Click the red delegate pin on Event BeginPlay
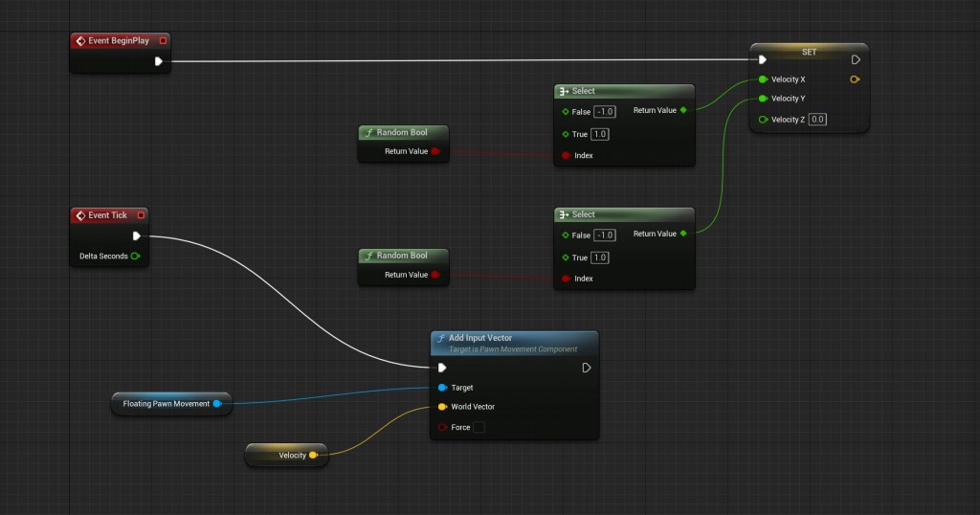 pyautogui.click(x=163, y=41)
